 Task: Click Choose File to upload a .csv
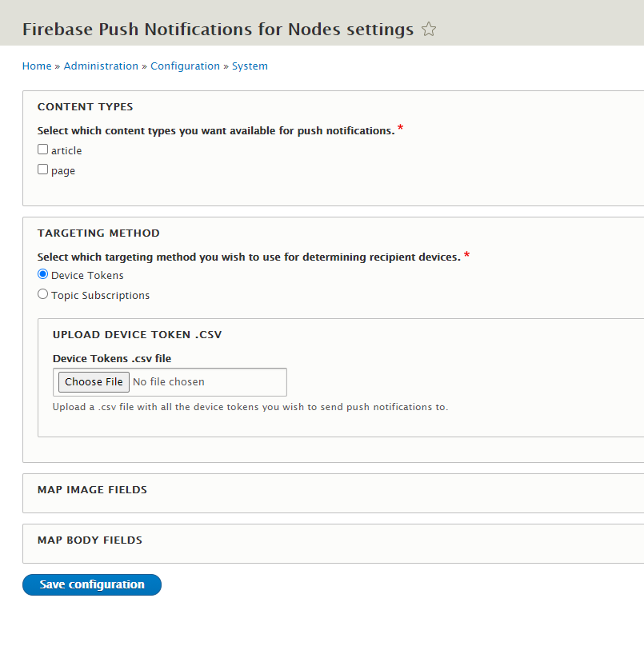tap(93, 381)
